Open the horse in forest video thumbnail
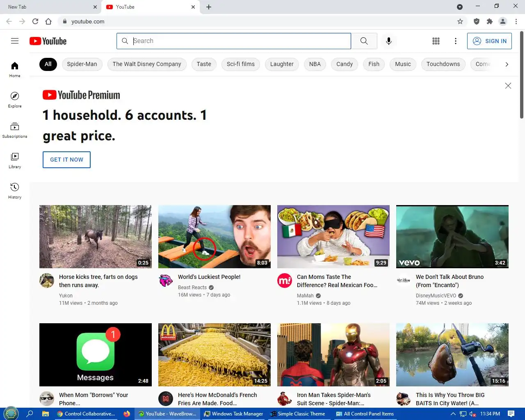This screenshot has height=420, width=525. (96, 237)
